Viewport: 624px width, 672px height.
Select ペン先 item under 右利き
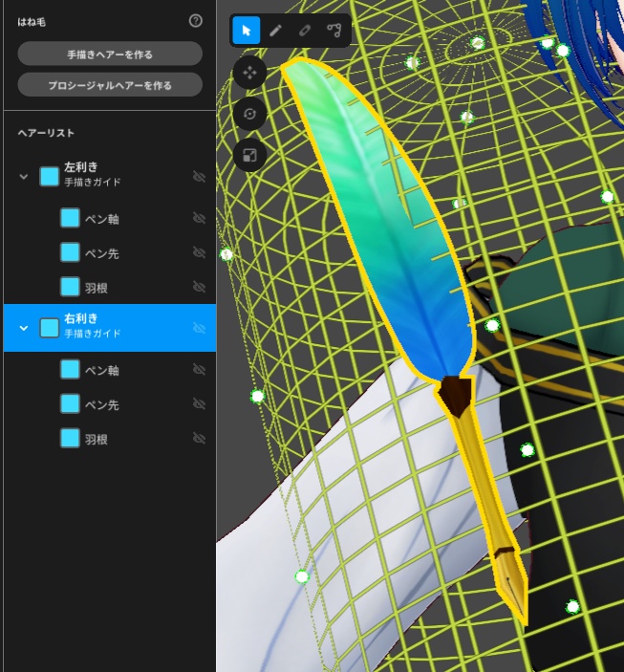[110, 403]
